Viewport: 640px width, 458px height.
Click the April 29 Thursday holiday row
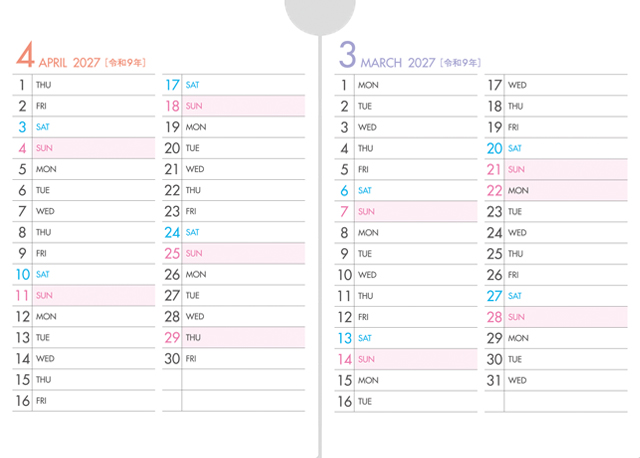(233, 337)
